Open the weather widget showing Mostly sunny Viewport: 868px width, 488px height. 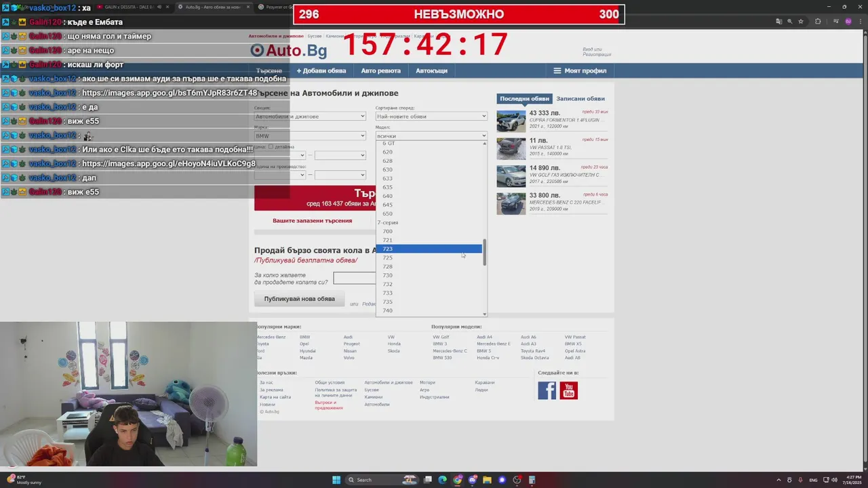(24, 480)
